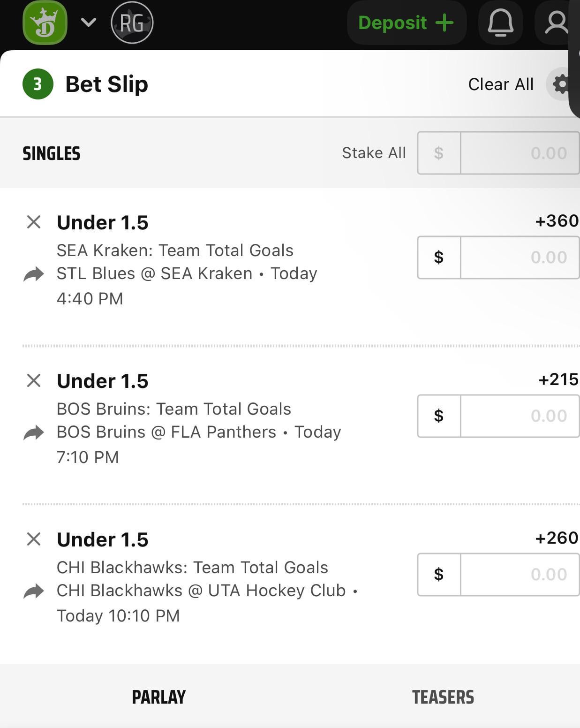Remove the BOS Bruins Under 1.5 bet
The height and width of the screenshot is (728, 580).
34,380
